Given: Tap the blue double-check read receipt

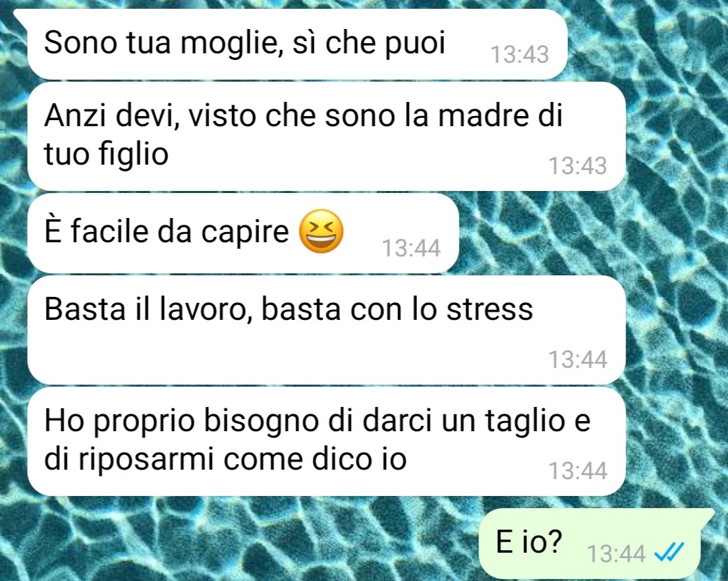Looking at the screenshot, I should 669,553.
